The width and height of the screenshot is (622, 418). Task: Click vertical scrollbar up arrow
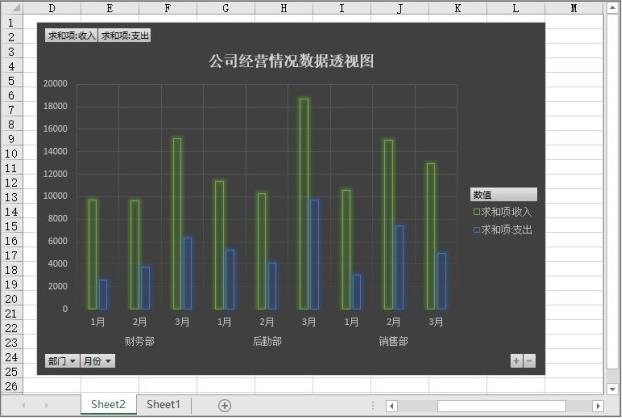pyautogui.click(x=612, y=8)
